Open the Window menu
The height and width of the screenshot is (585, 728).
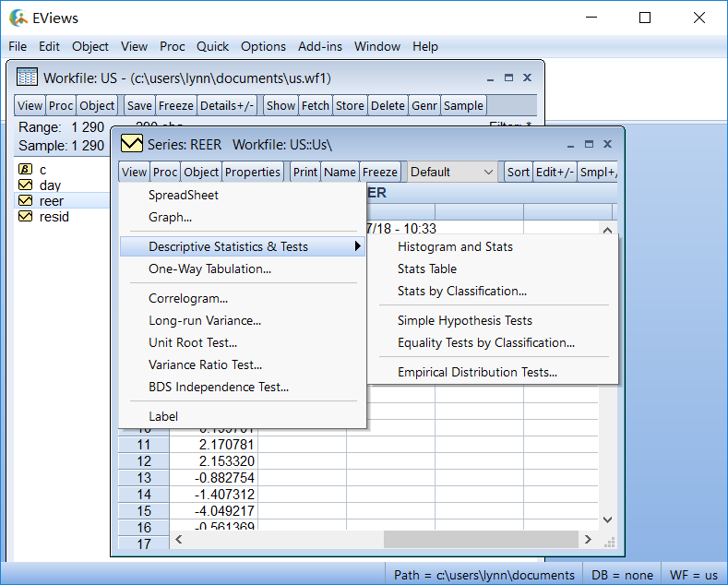coord(377,46)
